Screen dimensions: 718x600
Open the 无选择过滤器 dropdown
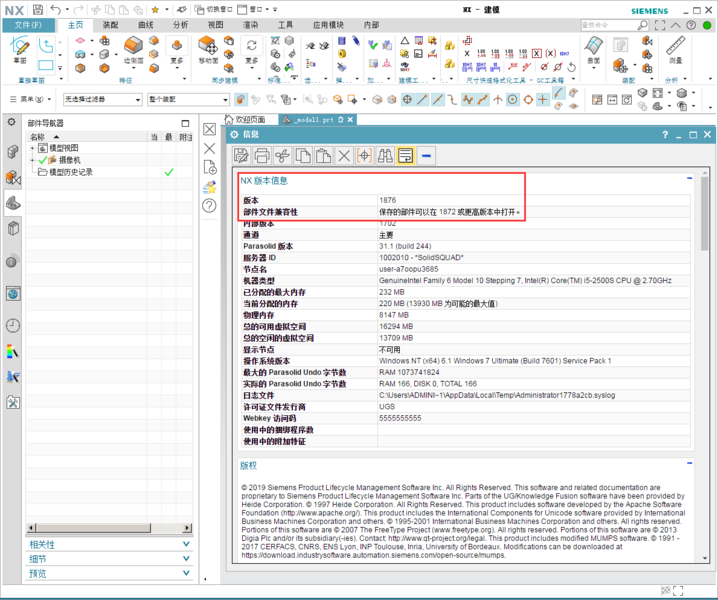[102, 100]
